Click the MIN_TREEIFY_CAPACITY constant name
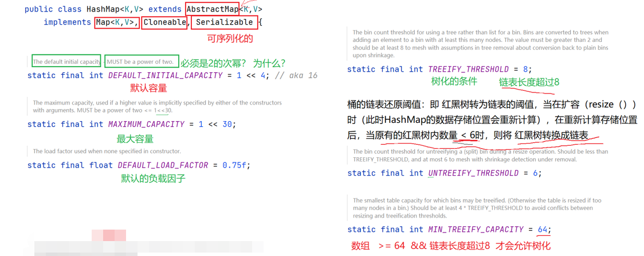Viewport: 644px width, 256px height. click(476, 230)
